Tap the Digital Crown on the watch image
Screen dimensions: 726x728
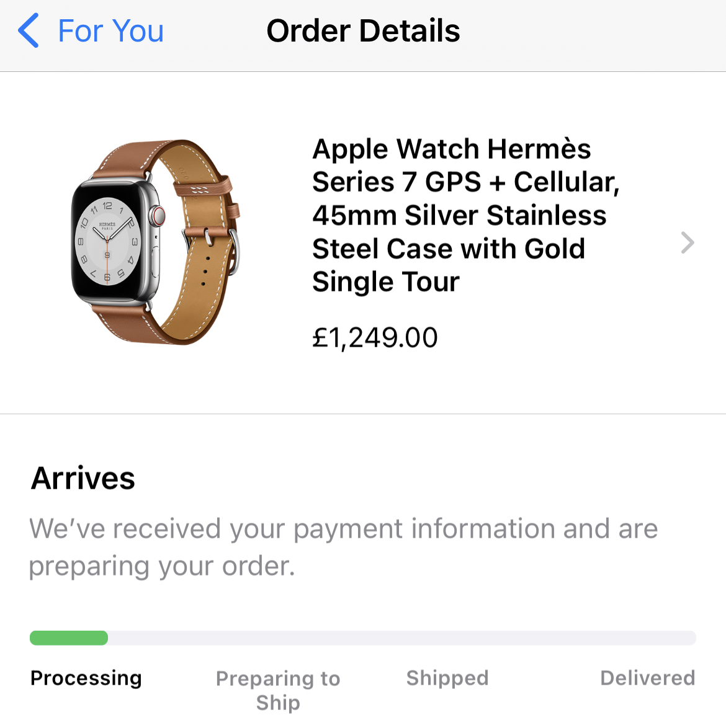coord(159,216)
